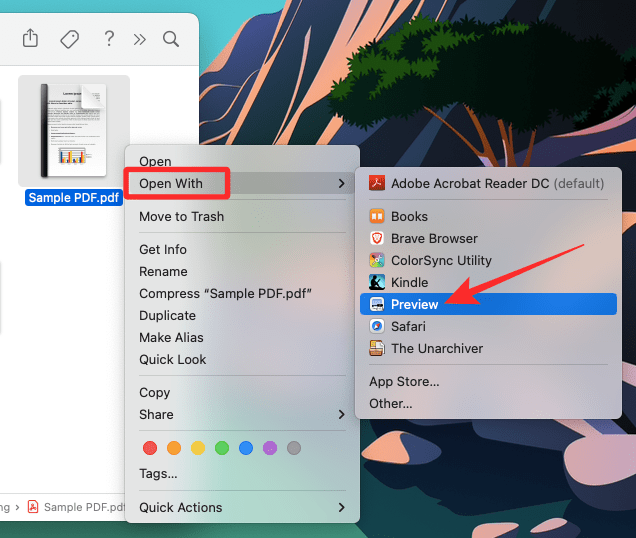The height and width of the screenshot is (538, 636).
Task: Apply the green tag color
Action: (222, 448)
